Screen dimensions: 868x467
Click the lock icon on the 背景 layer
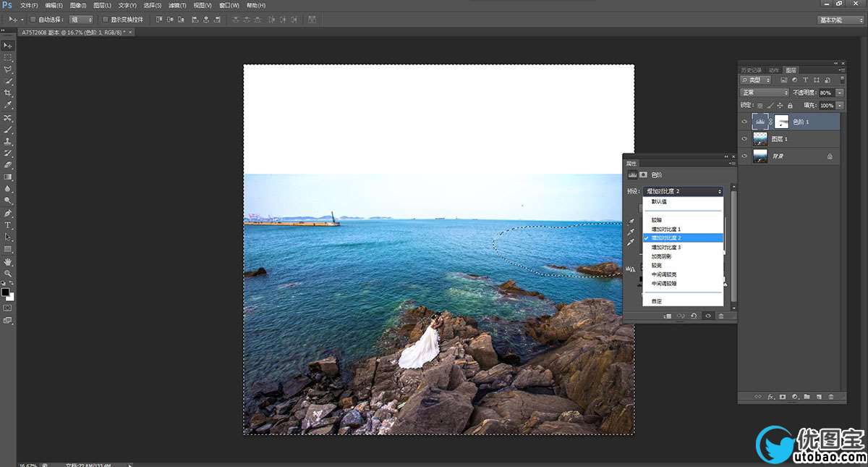(x=830, y=156)
